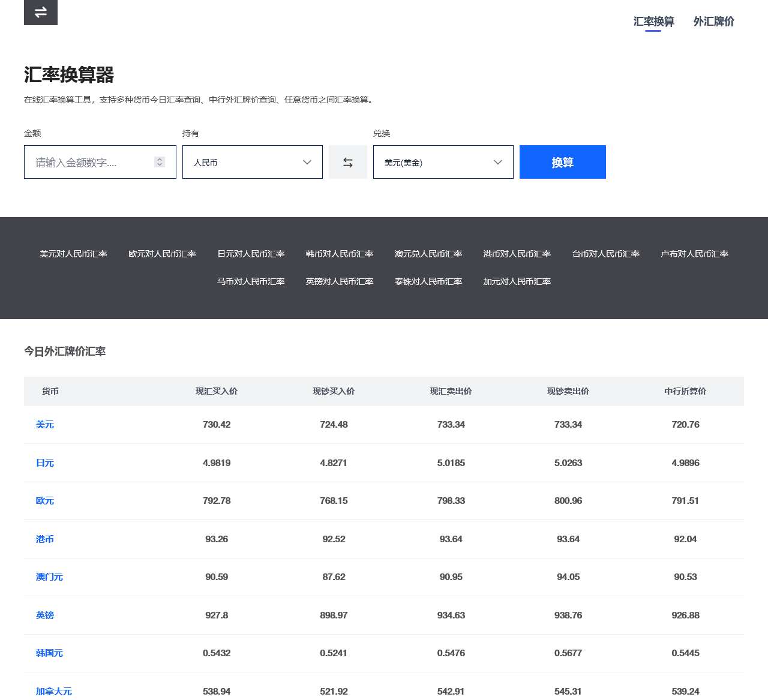Open the 加元对人民币汇率 link

(x=516, y=281)
